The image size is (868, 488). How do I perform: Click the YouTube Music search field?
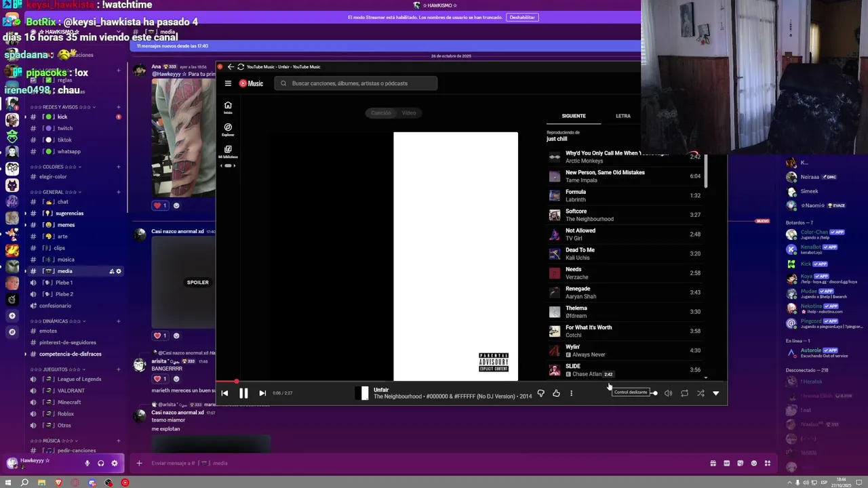coord(356,83)
